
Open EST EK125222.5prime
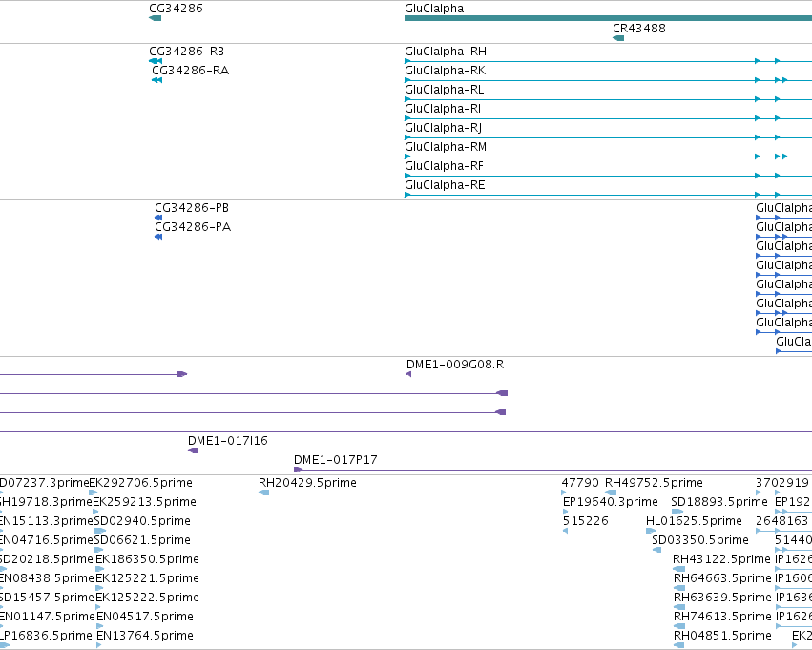(x=147, y=598)
